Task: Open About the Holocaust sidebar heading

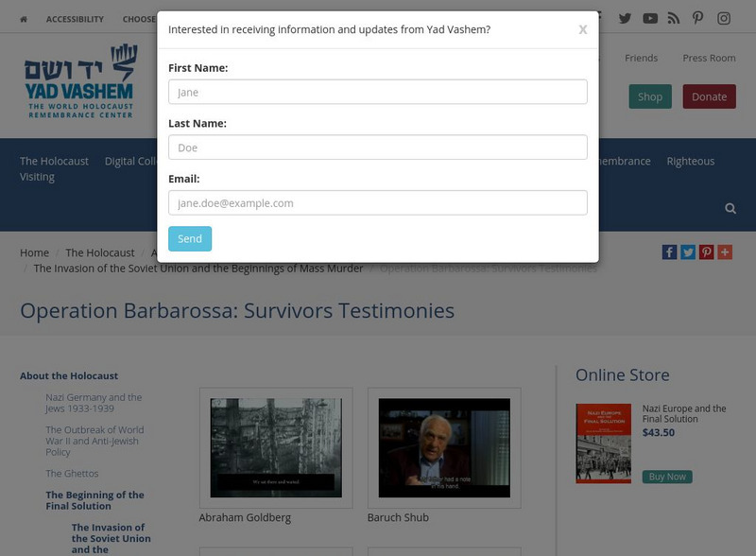Action: [69, 376]
